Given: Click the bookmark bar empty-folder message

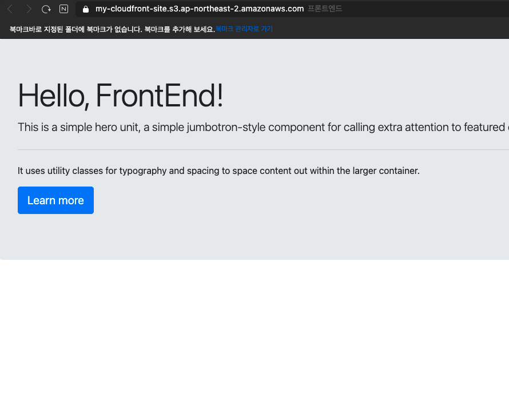Looking at the screenshot, I should tap(112, 29).
